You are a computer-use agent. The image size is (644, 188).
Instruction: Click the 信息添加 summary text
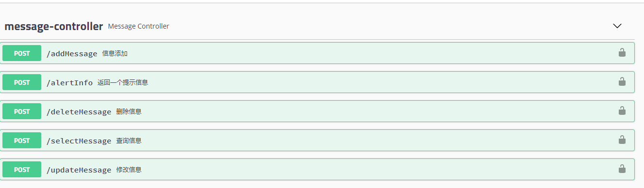point(115,54)
